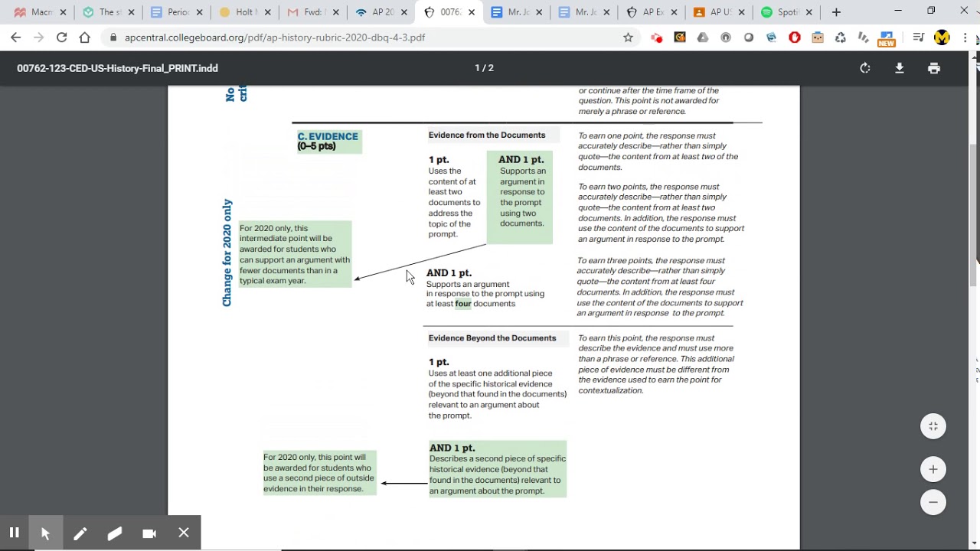Open the browser home page
The height and width of the screenshot is (551, 980).
point(85,37)
